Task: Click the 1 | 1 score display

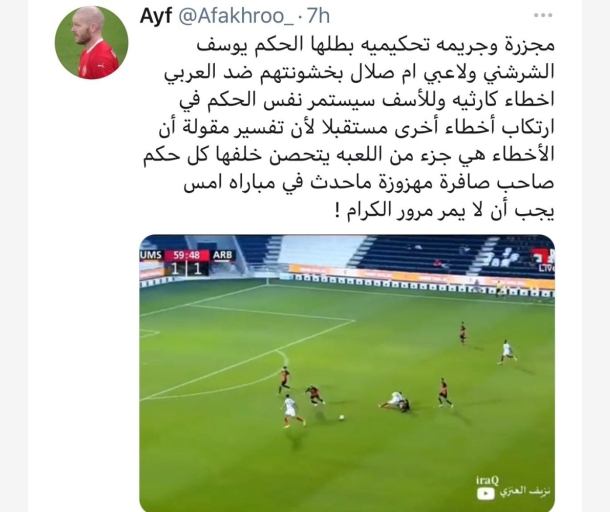Action: pyautogui.click(x=186, y=269)
